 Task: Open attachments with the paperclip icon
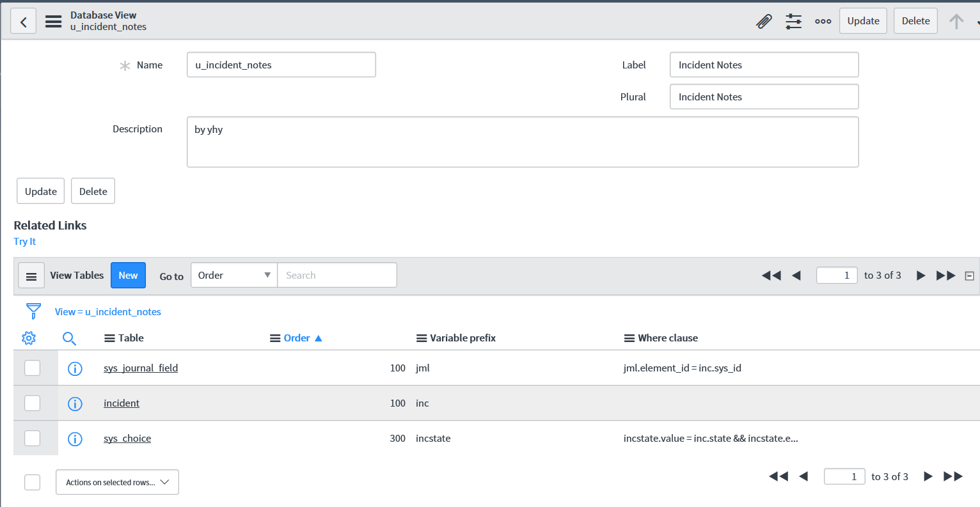[764, 21]
